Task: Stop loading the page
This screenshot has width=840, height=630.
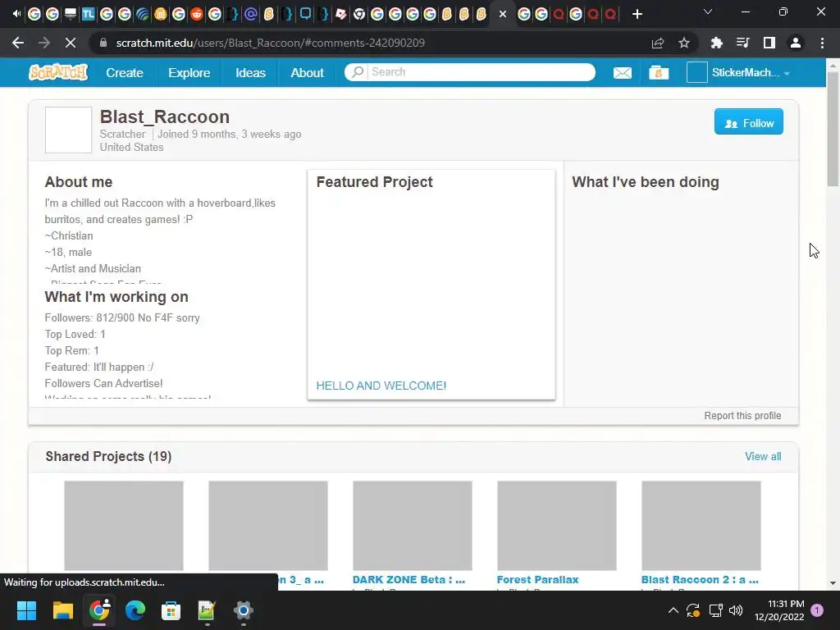Action: pos(71,43)
